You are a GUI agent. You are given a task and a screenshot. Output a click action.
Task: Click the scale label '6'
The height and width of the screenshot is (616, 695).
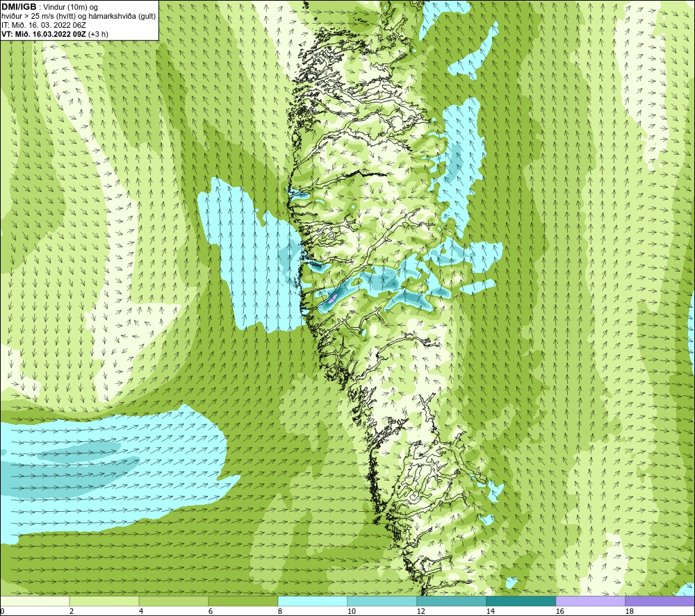[210, 611]
